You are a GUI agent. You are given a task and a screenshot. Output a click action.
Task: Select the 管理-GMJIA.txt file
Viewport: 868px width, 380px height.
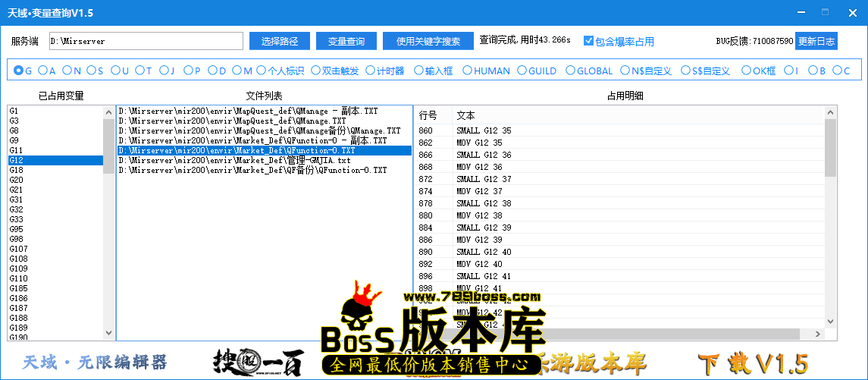[x=264, y=160]
